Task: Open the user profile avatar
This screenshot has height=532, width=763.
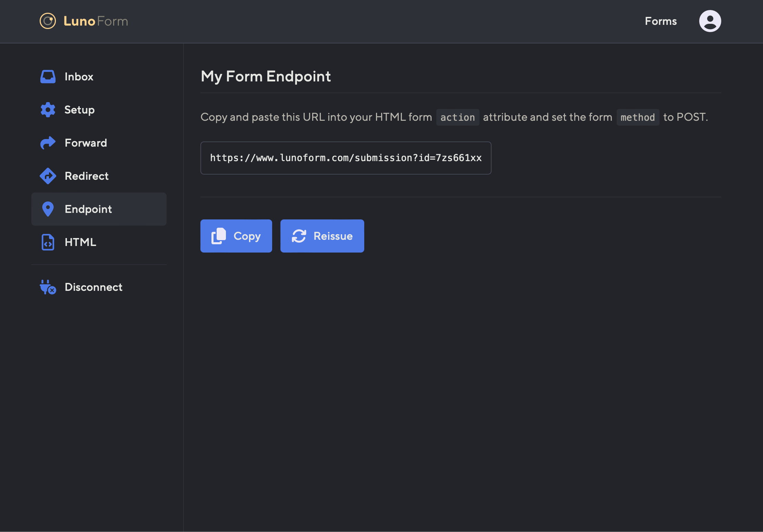Action: point(710,21)
